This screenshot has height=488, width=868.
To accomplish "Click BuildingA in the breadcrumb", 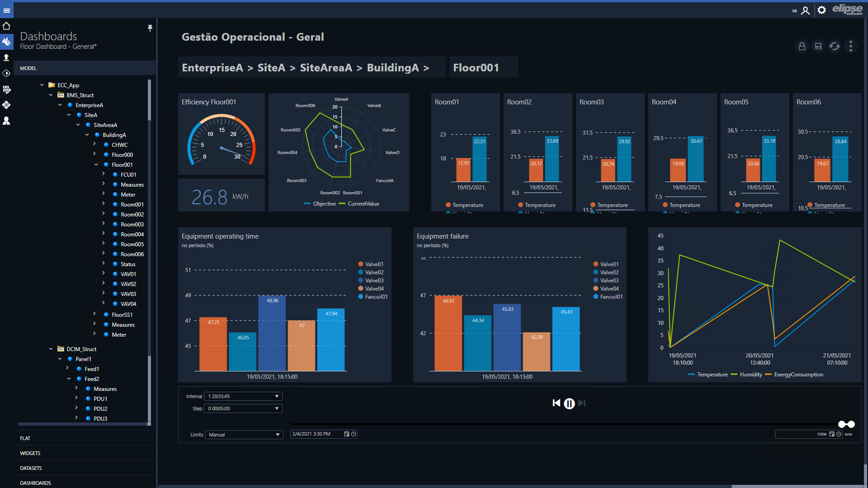I will (x=392, y=68).
